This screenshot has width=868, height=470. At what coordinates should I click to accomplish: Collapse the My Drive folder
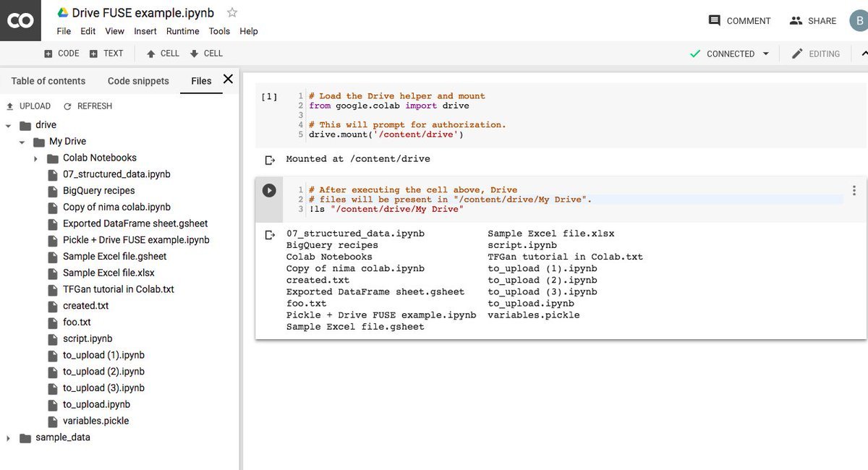point(22,142)
